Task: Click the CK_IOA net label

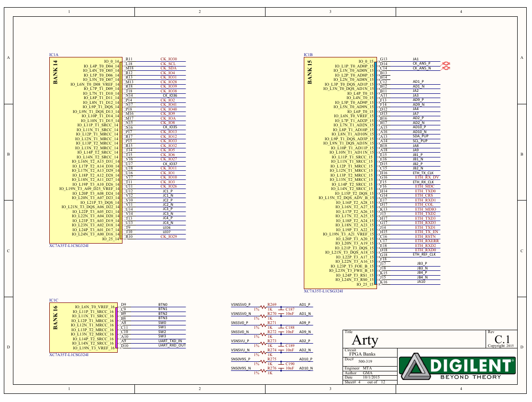Action: [x=168, y=119]
